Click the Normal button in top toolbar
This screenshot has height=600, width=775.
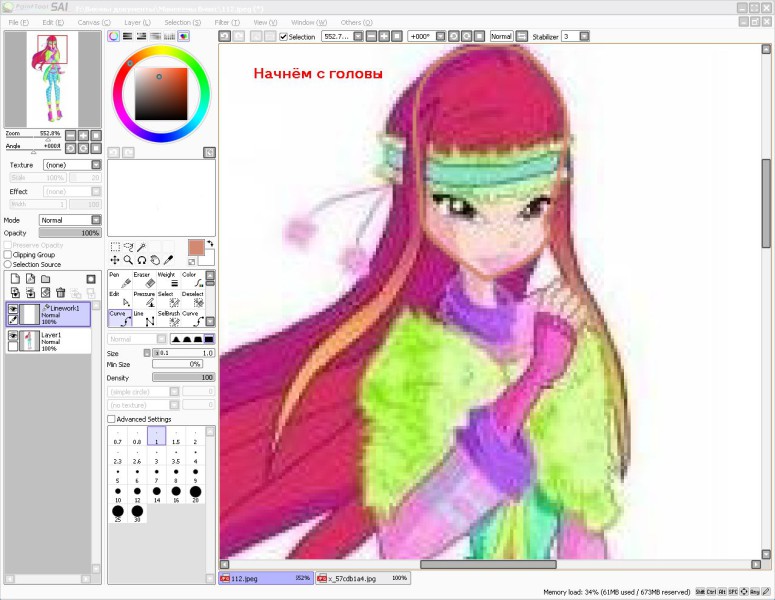pyautogui.click(x=501, y=37)
